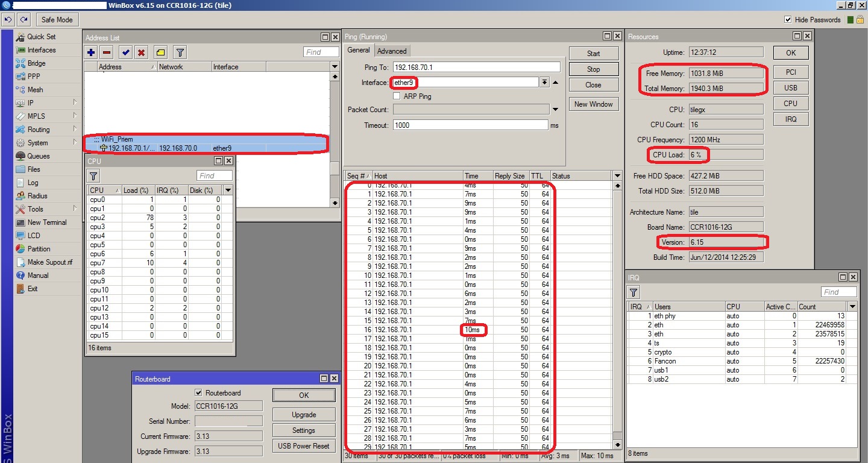Disable selected address with the red X icon
This screenshot has width=868, height=463.
coord(141,52)
